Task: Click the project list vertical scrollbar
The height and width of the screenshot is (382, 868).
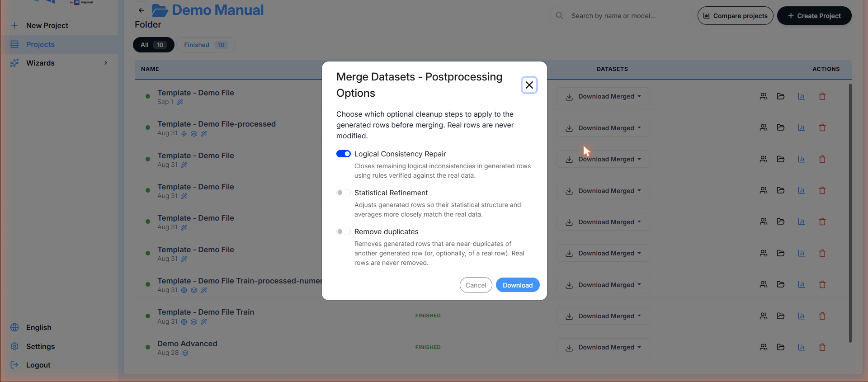Action: point(850,212)
